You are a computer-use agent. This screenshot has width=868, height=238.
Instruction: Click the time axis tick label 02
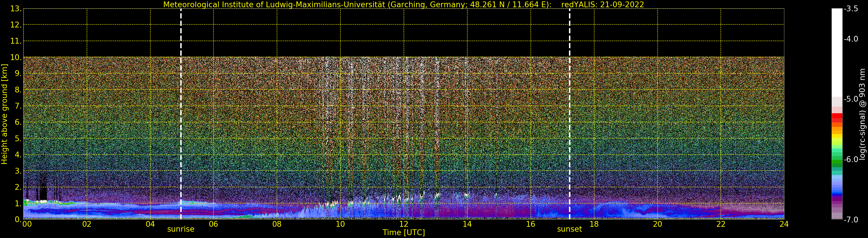tap(87, 224)
